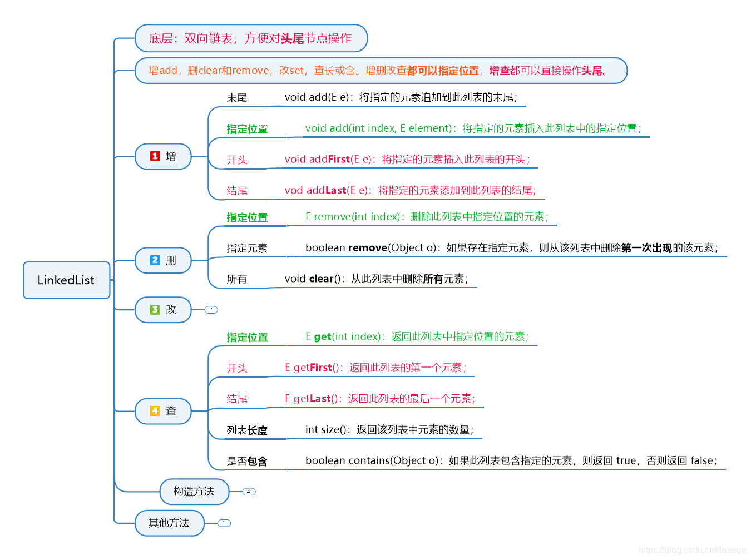
Task: Click the boolean contains(Object o) method entry
Action: point(511,460)
